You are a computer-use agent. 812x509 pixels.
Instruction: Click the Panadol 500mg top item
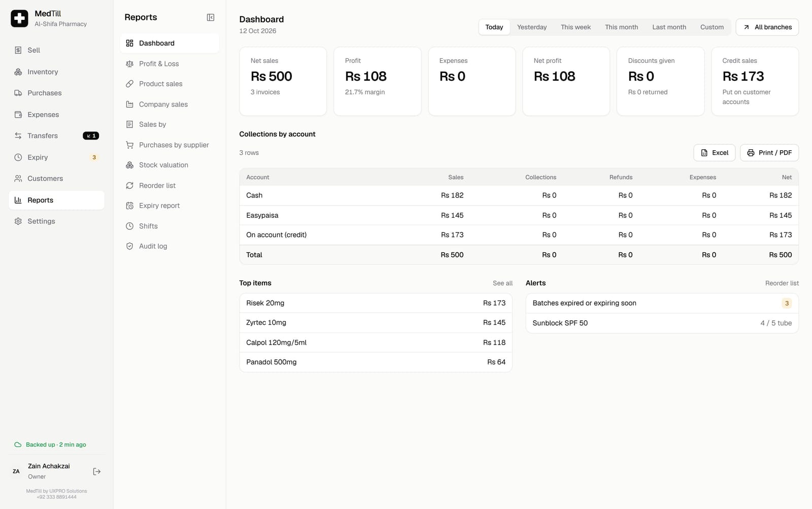(x=376, y=362)
